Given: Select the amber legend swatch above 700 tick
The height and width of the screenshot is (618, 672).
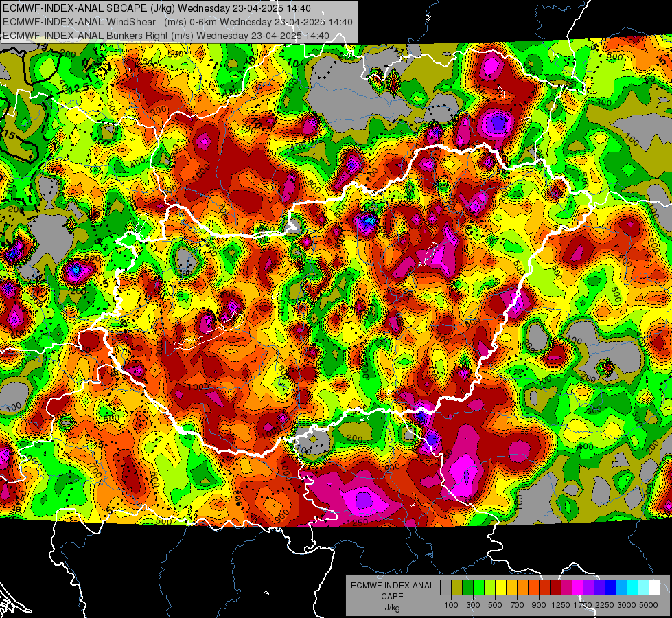Looking at the screenshot, I should [x=511, y=588].
